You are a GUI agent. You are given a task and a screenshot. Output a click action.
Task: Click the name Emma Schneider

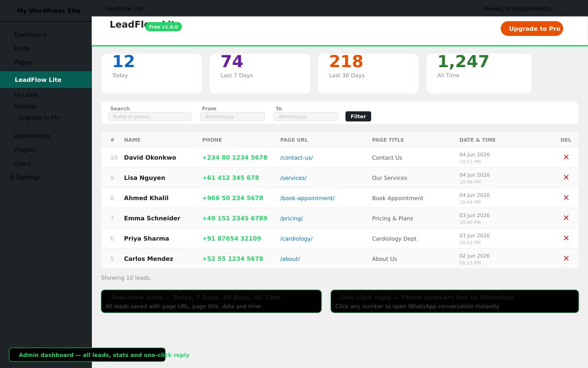coord(152,218)
